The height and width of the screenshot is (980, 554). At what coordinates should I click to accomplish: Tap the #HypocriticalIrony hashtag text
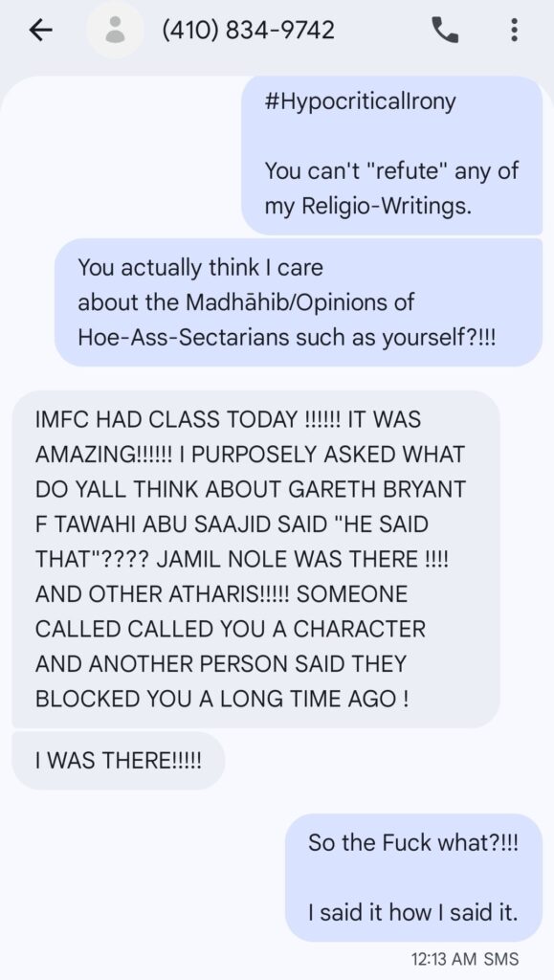coord(360,101)
